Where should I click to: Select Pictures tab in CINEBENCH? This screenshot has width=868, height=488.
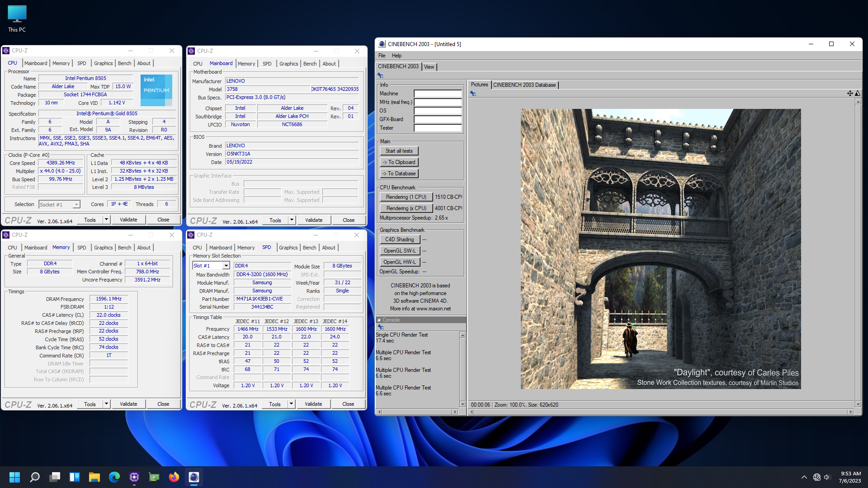coord(479,84)
